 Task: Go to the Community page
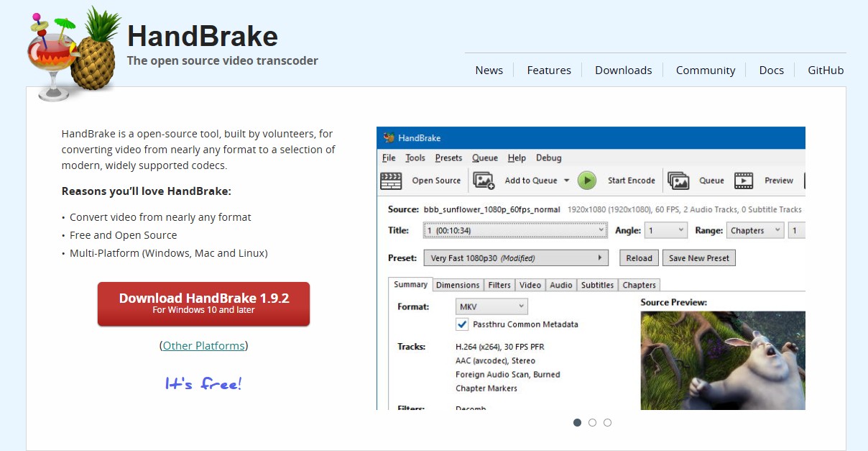(706, 70)
